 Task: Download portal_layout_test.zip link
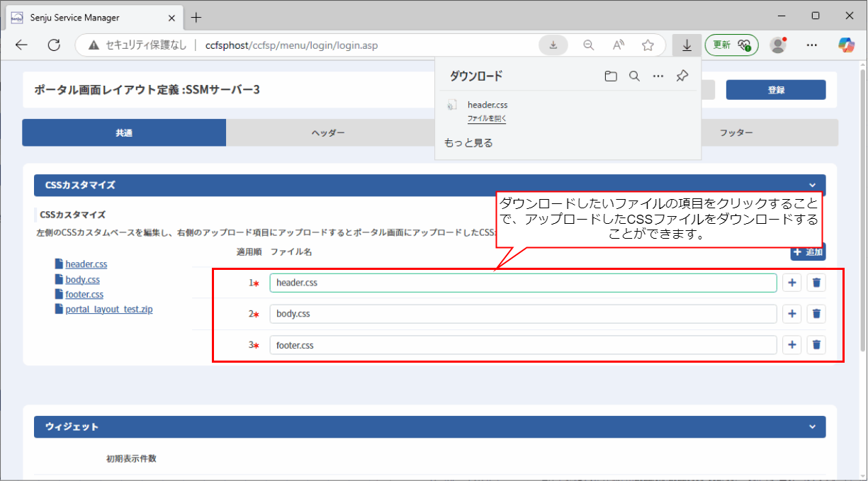click(x=109, y=310)
